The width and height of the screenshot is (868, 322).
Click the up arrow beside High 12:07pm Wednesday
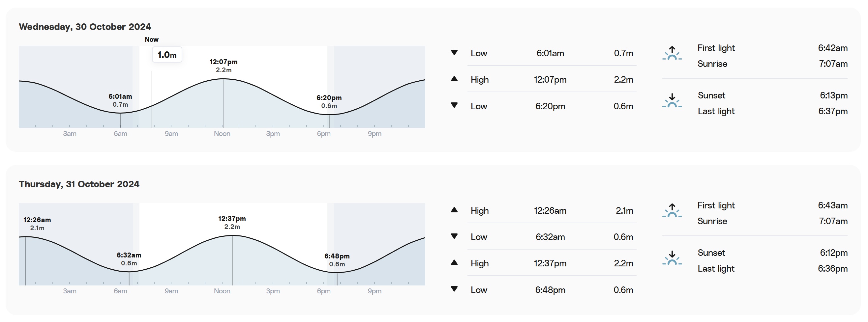click(x=454, y=79)
